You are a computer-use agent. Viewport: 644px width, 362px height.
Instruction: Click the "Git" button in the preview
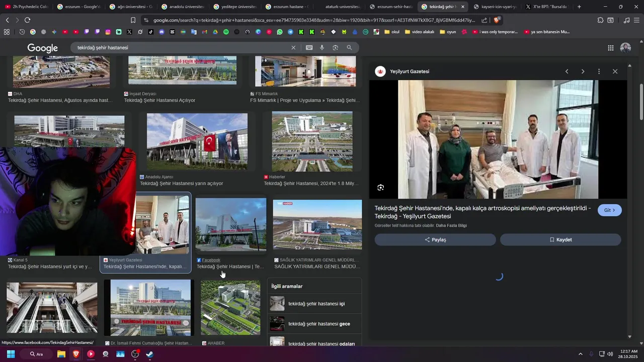[610, 210]
